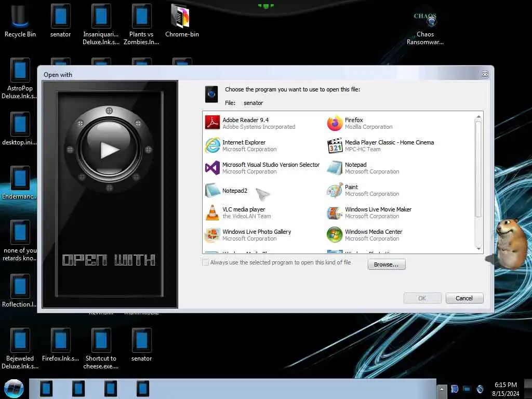Select the Bejeweled Deluxe desktop icon
The height and width of the screenshot is (399, 532).
tap(20, 349)
